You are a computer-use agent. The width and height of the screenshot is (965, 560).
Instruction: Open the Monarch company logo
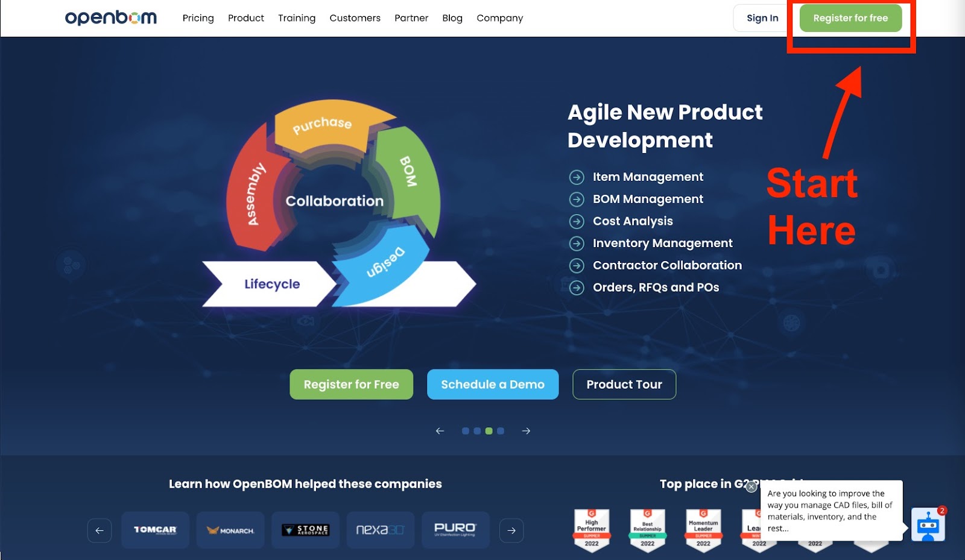pos(230,530)
